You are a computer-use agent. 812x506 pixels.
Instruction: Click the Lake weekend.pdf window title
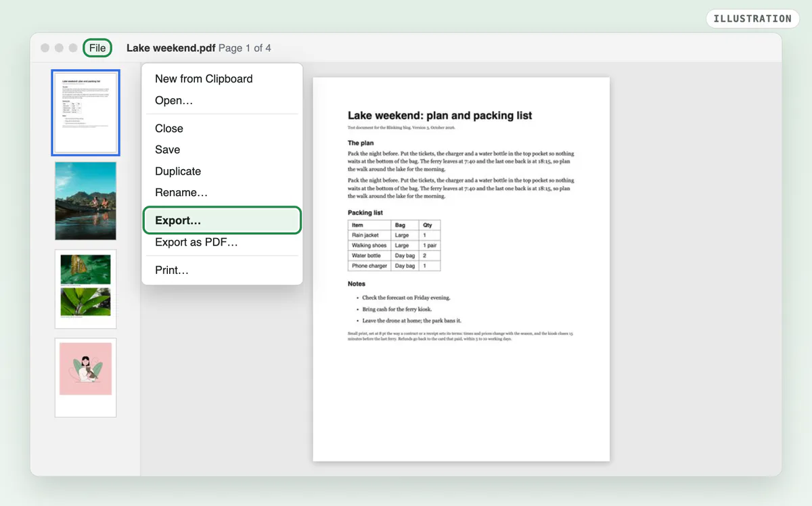click(x=171, y=48)
